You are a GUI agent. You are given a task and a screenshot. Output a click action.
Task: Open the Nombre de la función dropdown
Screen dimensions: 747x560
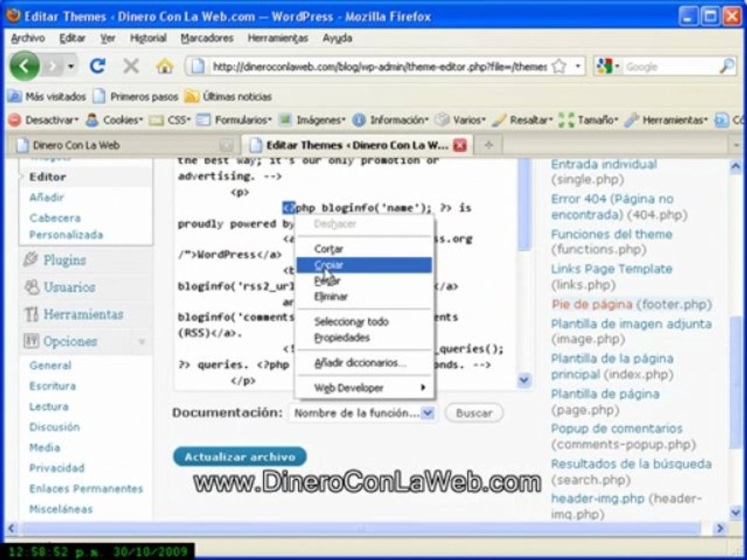click(x=362, y=413)
